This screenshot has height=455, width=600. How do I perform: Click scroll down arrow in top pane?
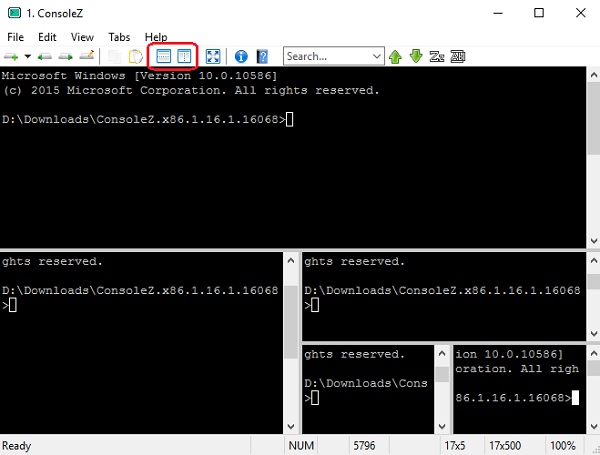click(x=593, y=241)
